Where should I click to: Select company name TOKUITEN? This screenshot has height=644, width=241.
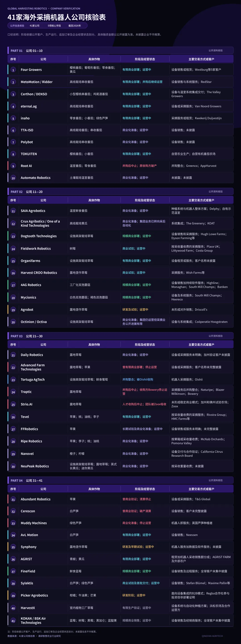29,154
